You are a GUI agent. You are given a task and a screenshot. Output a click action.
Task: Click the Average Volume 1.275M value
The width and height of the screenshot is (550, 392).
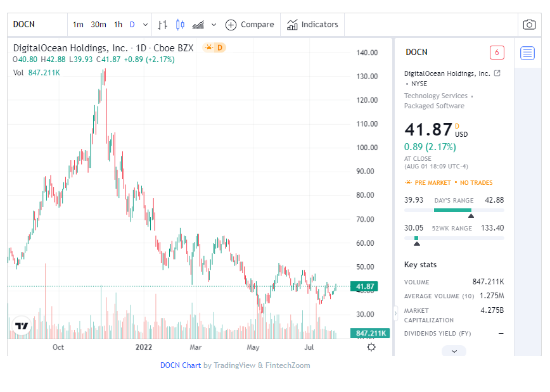click(x=492, y=296)
